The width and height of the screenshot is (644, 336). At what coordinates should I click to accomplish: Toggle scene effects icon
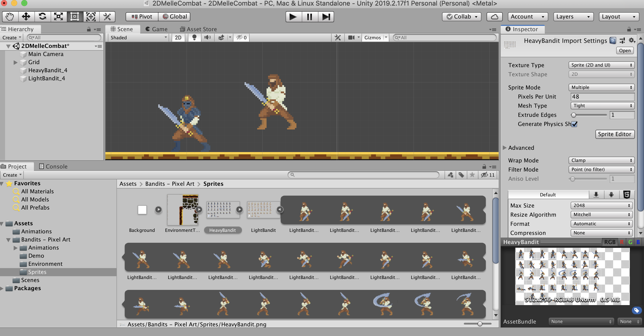pos(221,38)
